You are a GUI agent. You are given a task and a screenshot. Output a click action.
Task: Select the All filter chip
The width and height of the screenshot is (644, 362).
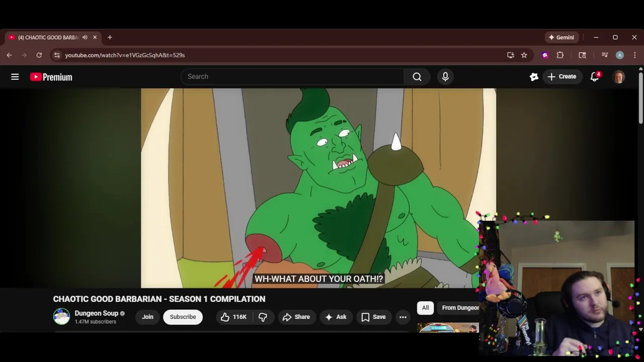point(425,308)
